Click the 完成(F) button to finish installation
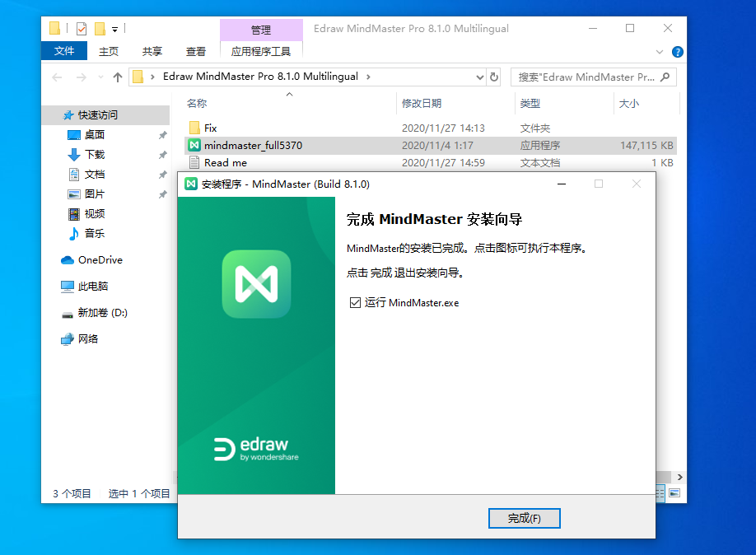The height and width of the screenshot is (555, 756). pos(525,518)
